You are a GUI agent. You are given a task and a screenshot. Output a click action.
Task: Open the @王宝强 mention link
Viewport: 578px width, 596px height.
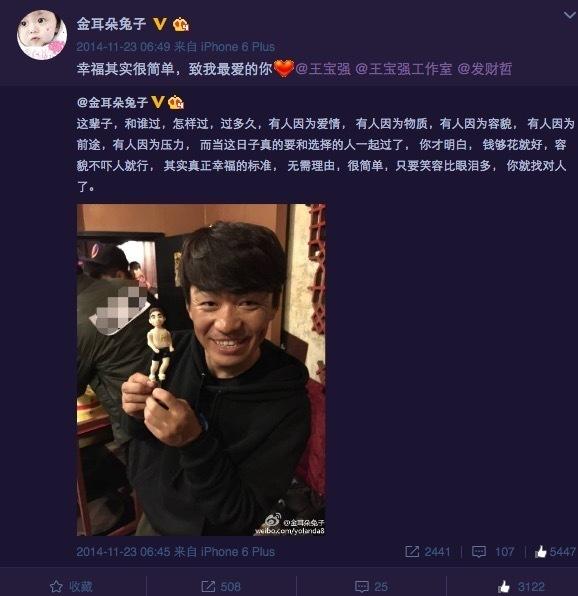click(323, 69)
